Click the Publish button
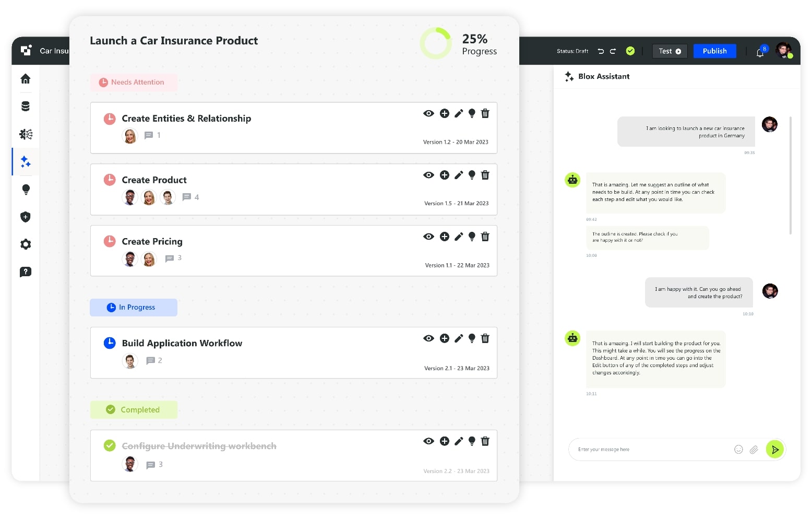 click(714, 51)
